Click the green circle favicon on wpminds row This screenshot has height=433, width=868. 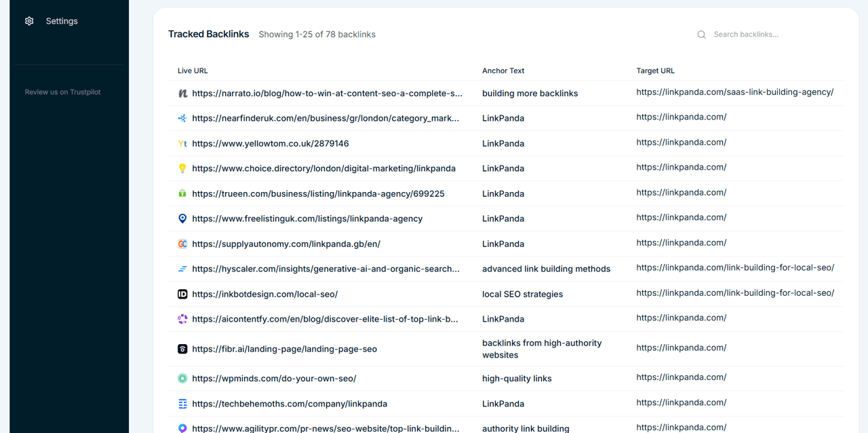[x=182, y=378]
